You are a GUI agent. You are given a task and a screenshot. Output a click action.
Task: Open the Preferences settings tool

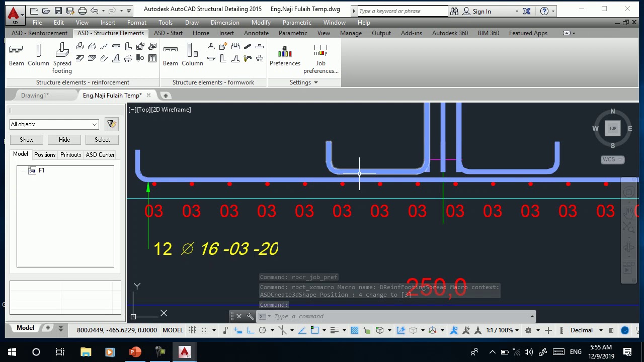point(285,55)
